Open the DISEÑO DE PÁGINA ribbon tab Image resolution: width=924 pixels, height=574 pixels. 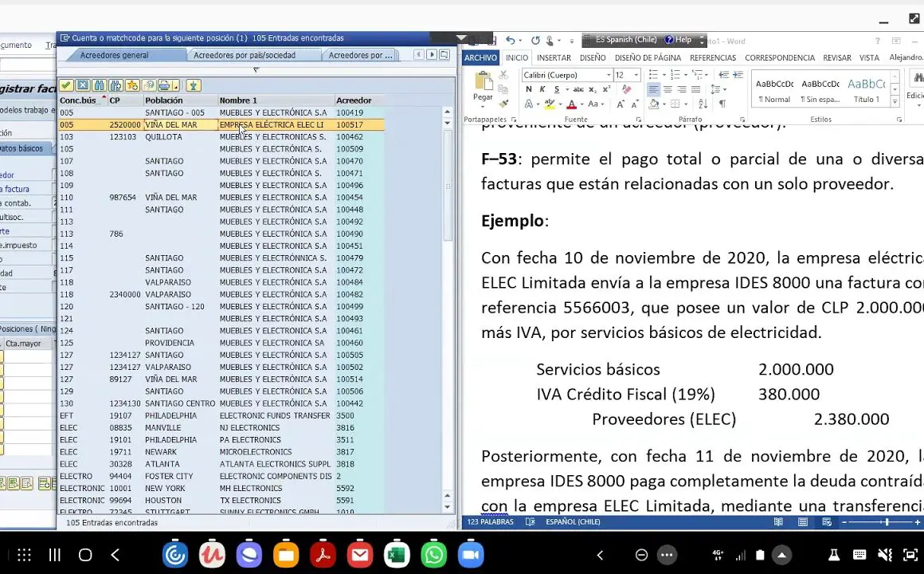click(648, 58)
